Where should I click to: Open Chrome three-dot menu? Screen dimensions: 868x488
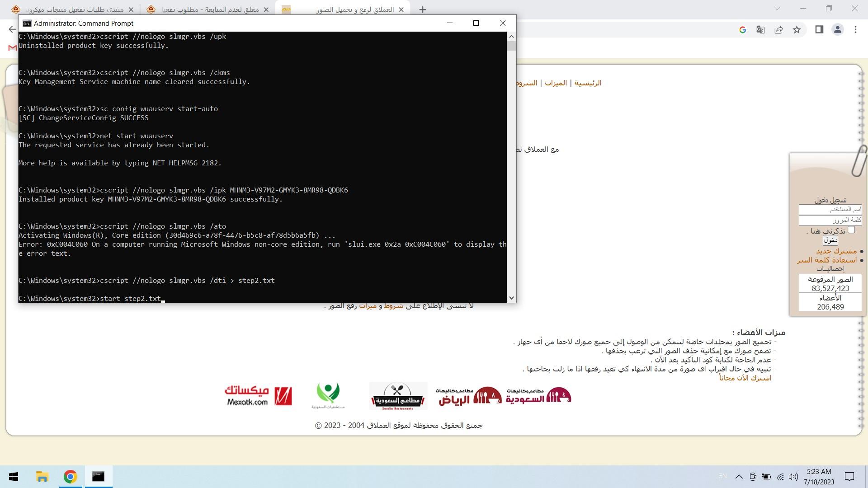[x=855, y=30]
